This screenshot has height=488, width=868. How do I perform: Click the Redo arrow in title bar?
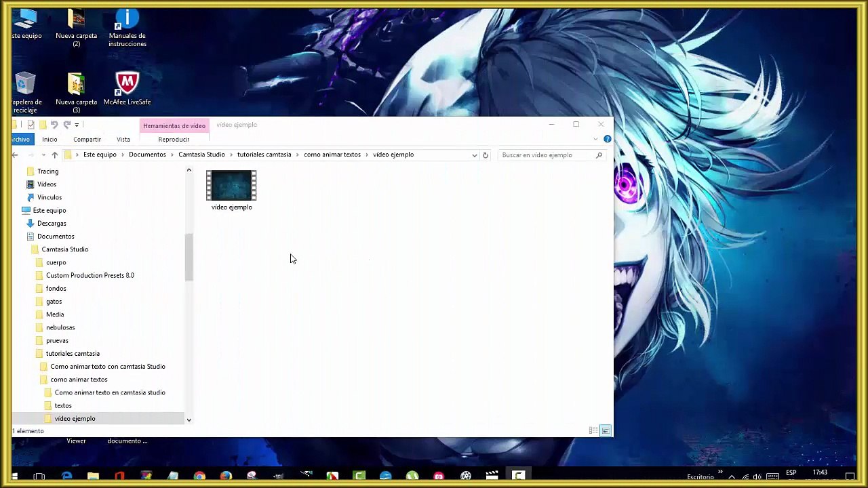tap(66, 125)
